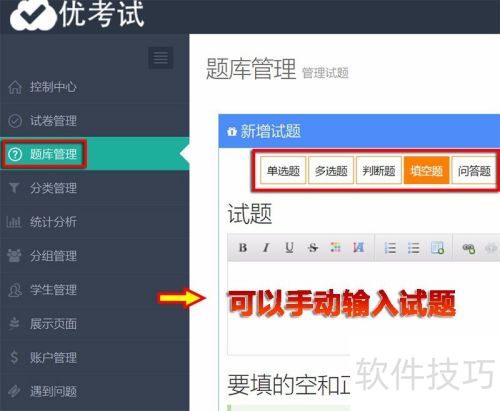Click the home icon beside 控制中心
The image size is (500, 411).
(15, 87)
